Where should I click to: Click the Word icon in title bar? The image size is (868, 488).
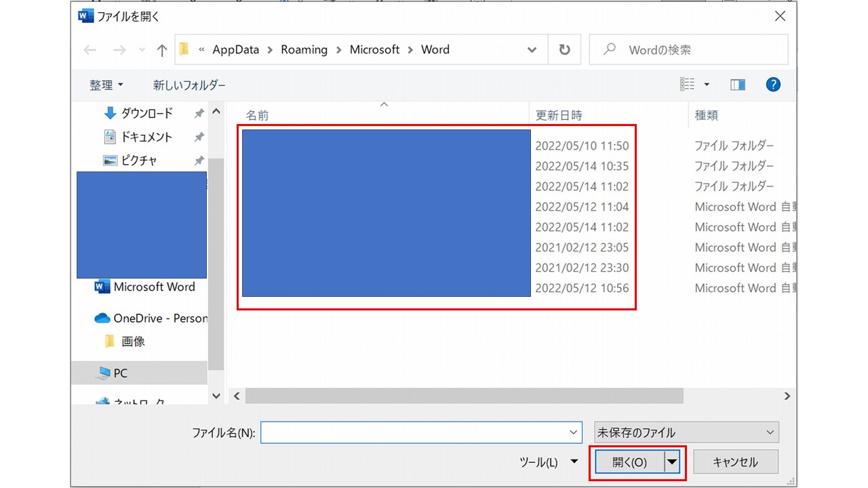point(85,16)
